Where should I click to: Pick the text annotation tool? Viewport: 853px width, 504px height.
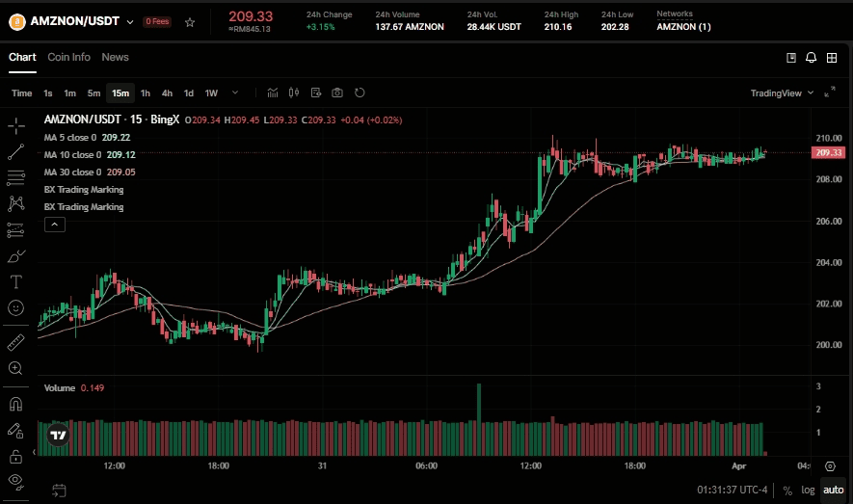pyautogui.click(x=16, y=281)
